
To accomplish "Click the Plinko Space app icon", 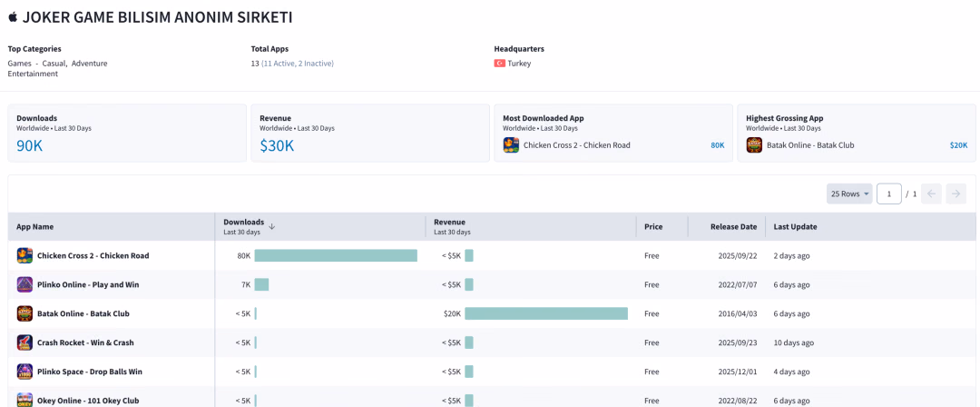I will point(25,372).
